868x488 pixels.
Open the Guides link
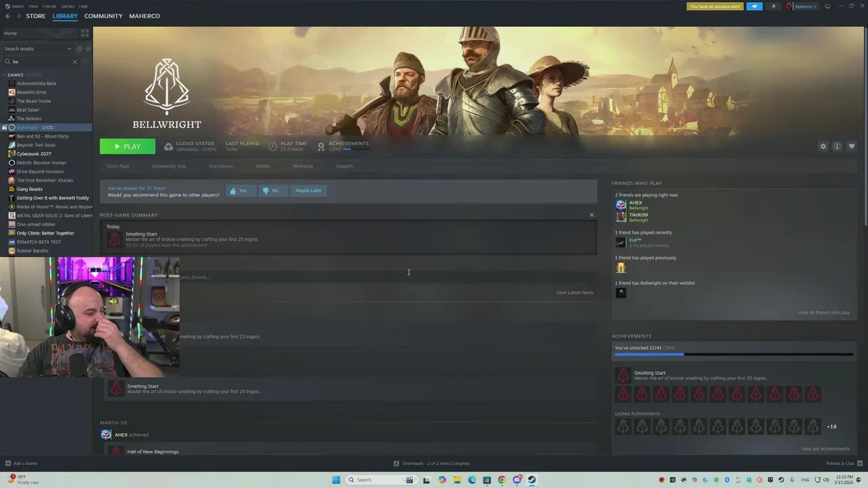pyautogui.click(x=262, y=166)
